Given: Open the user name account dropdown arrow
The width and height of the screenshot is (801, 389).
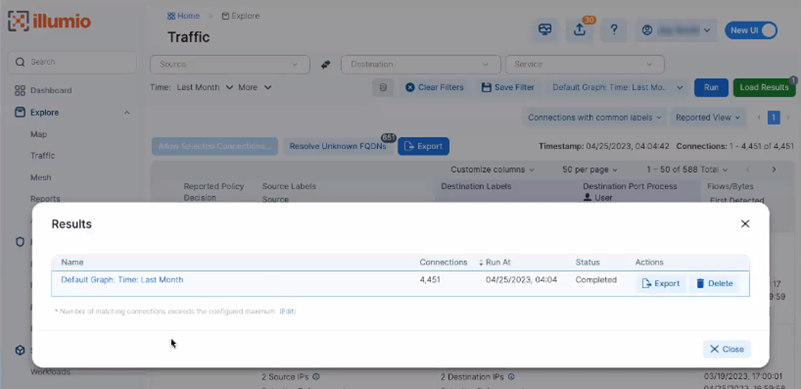Looking at the screenshot, I should pyautogui.click(x=707, y=31).
